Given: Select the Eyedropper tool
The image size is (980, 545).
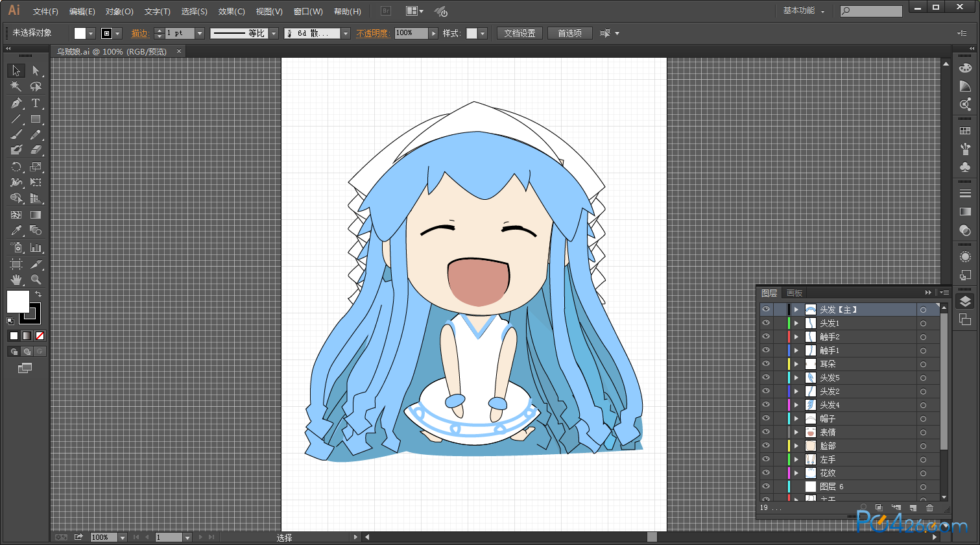Looking at the screenshot, I should pyautogui.click(x=16, y=230).
